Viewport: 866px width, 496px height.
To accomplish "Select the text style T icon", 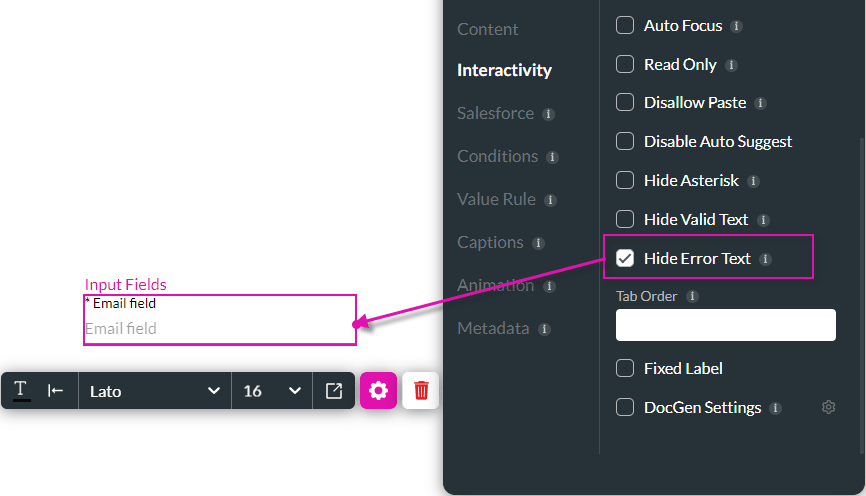I will click(x=21, y=390).
